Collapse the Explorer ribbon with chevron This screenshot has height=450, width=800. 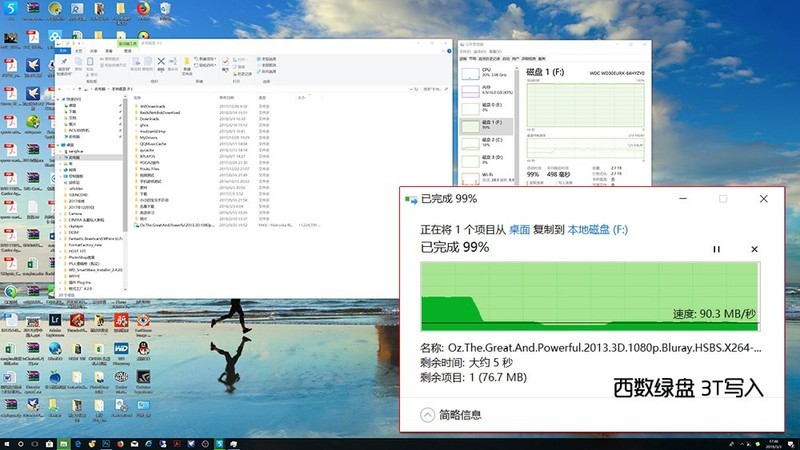[443, 51]
